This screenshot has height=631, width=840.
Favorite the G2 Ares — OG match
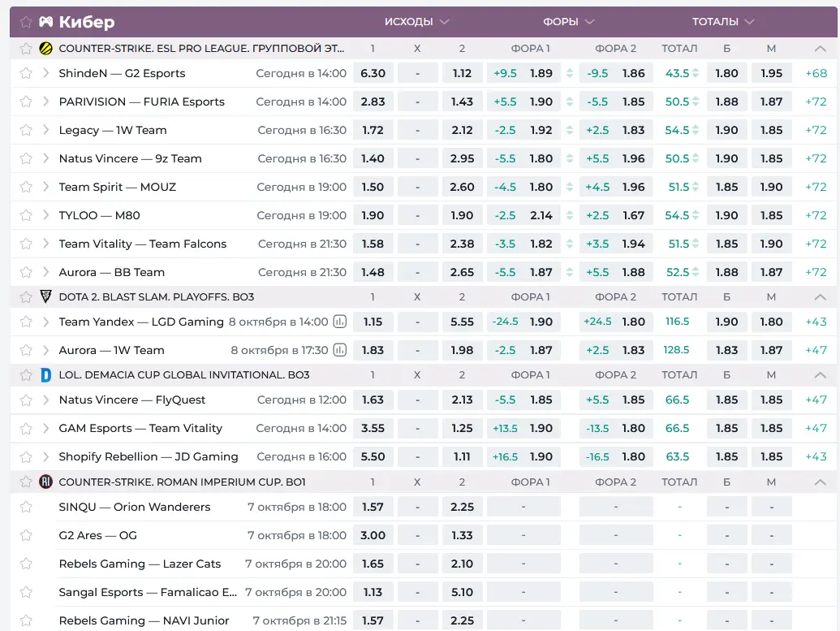click(26, 535)
